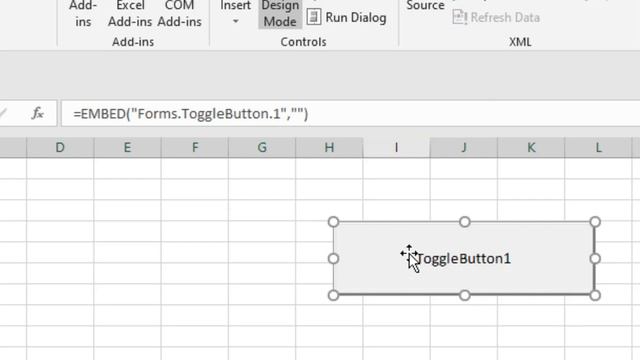Image resolution: width=640 pixels, height=360 pixels.
Task: Click the top-left resize handle of ToggleButton1
Action: coord(333,222)
